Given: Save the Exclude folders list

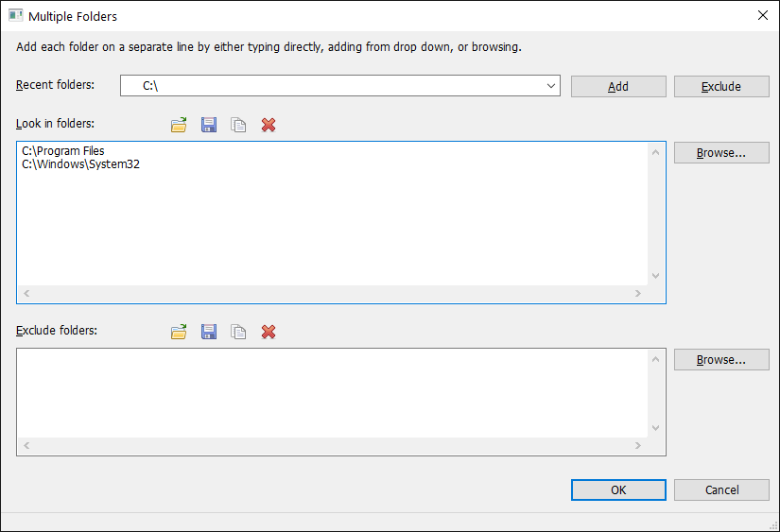Looking at the screenshot, I should tap(209, 332).
